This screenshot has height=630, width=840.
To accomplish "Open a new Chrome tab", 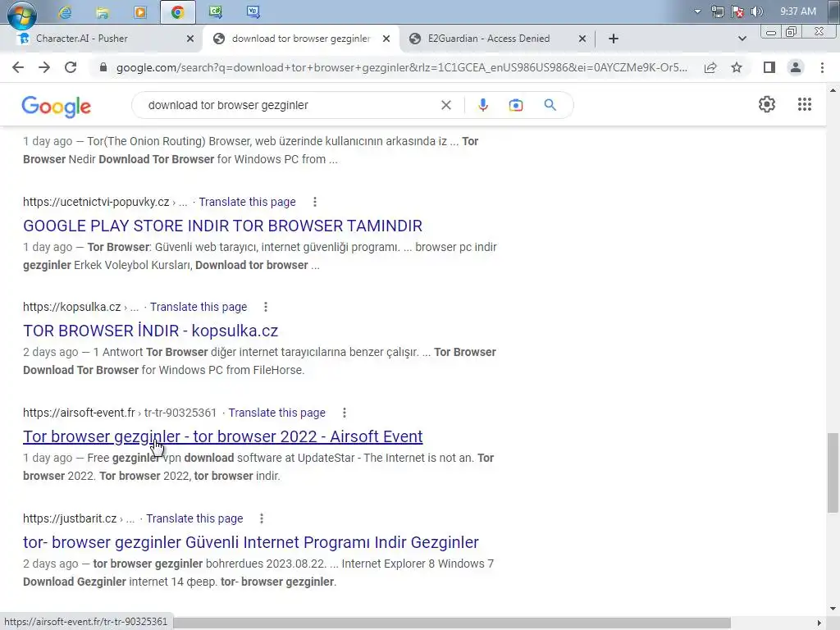I will (614, 39).
